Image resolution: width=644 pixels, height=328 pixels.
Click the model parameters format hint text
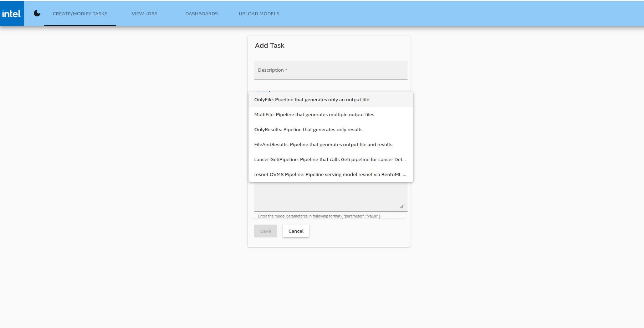319,216
